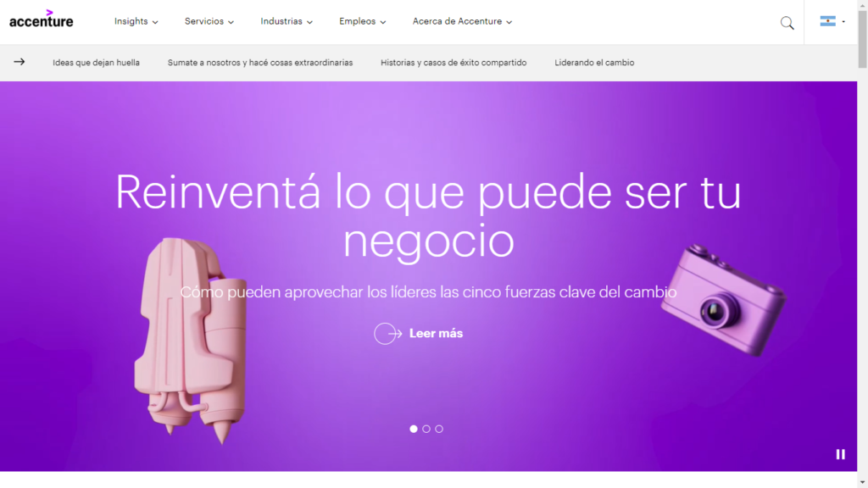Go to Ideas que dejan huella

(96, 63)
